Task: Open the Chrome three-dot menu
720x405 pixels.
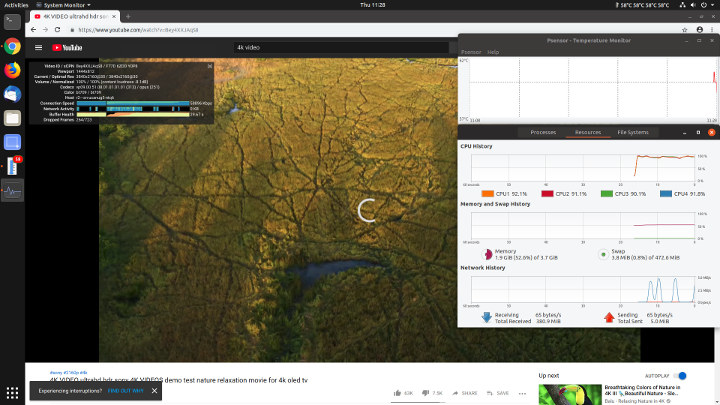Action: tap(712, 30)
